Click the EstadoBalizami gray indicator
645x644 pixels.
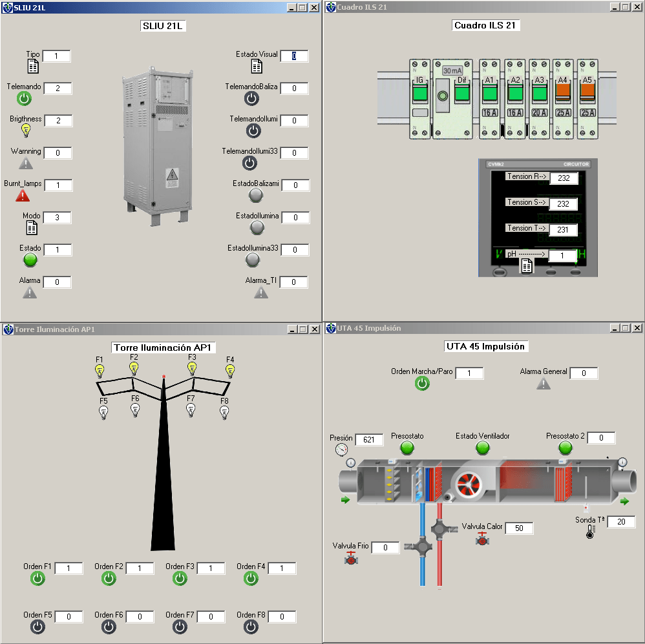click(256, 195)
